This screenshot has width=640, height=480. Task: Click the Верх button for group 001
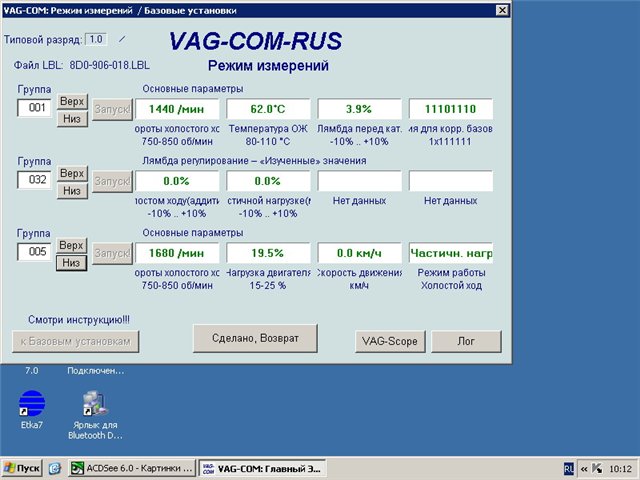pyautogui.click(x=72, y=101)
